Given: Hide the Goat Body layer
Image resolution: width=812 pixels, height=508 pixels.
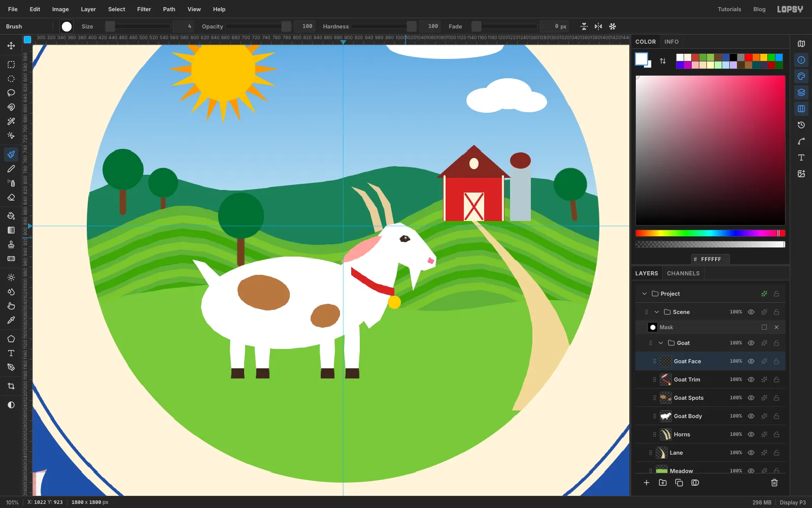Looking at the screenshot, I should (x=751, y=416).
